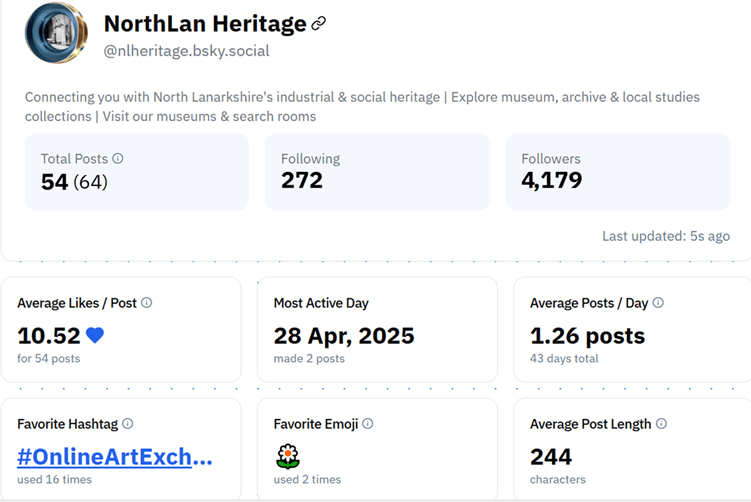Click the Total Posts 54 card

(136, 172)
